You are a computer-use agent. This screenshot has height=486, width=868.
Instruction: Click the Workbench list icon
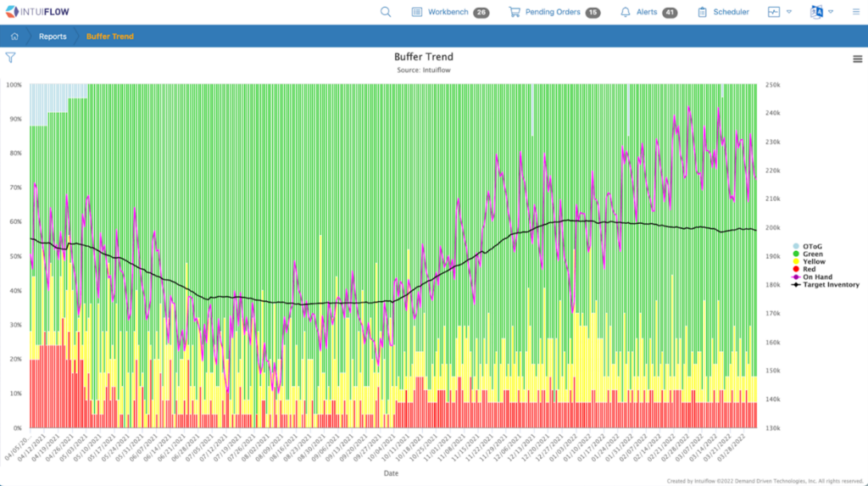click(417, 12)
